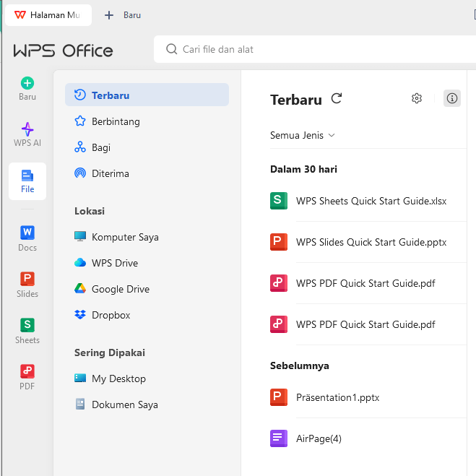The image size is (476, 476).
Task: Open My Desktop folder
Action: (147, 378)
